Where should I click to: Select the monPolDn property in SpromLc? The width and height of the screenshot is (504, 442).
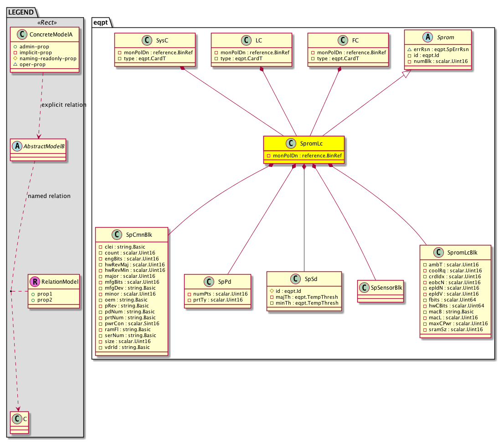pyautogui.click(x=304, y=156)
